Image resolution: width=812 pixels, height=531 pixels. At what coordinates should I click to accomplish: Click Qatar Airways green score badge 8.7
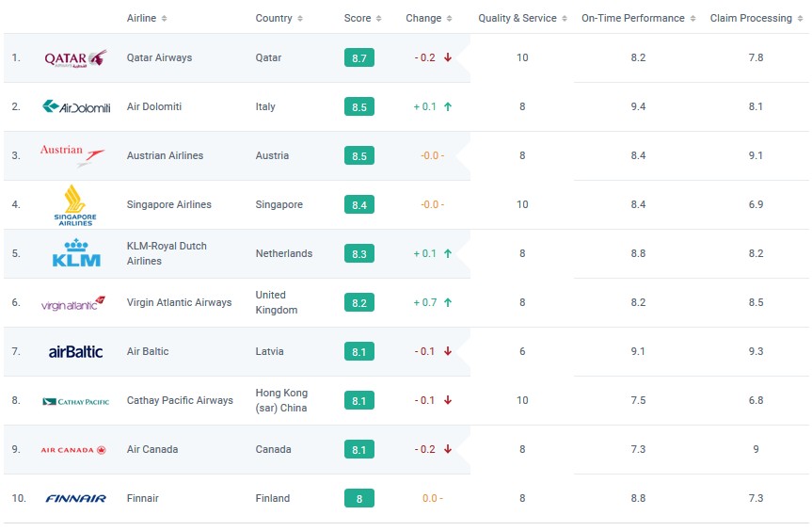[x=358, y=58]
